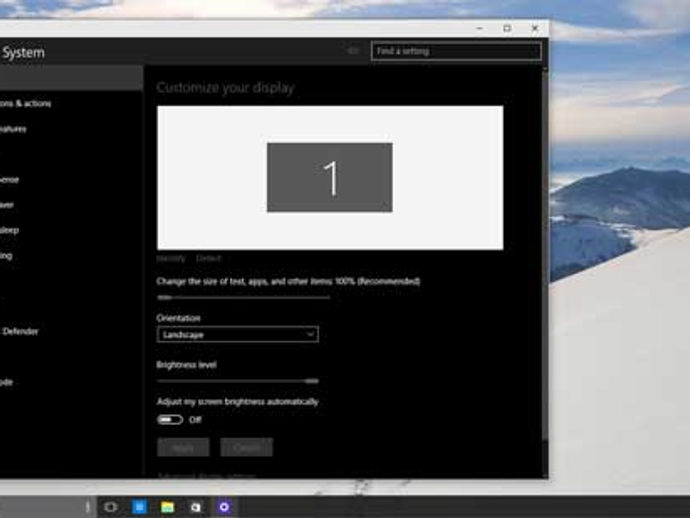Click the text size scaling slider
The height and width of the screenshot is (518, 690).
[243, 298]
